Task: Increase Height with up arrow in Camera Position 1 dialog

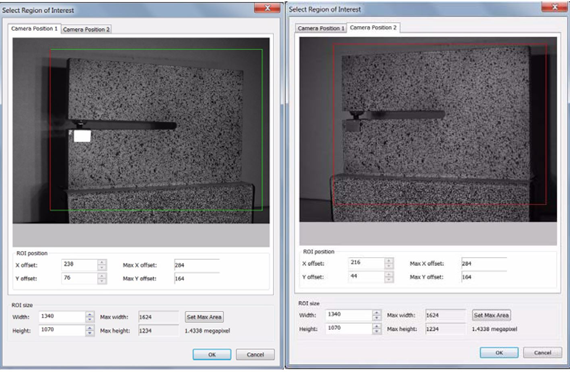Action: click(90, 328)
